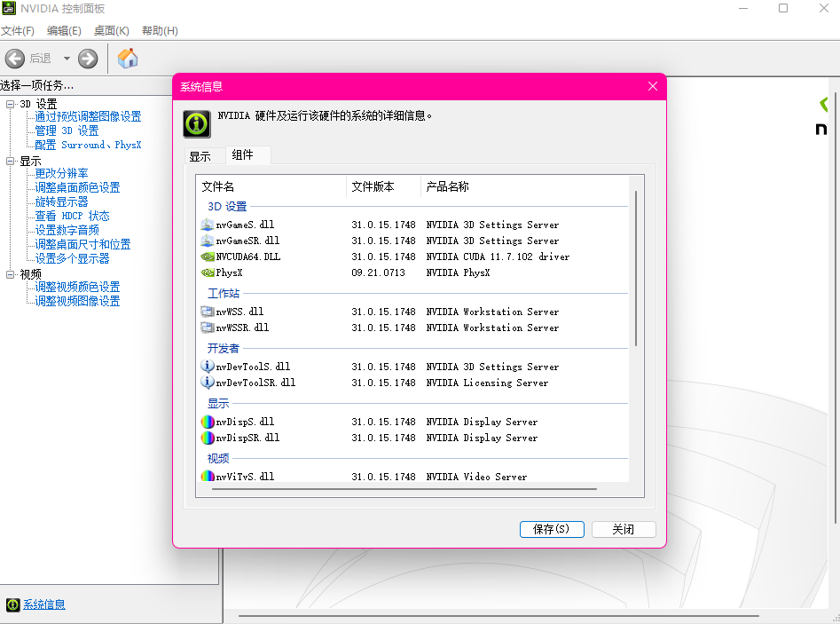Viewport: 840px width, 624px height.
Task: Open the 文件(F) menu
Action: tap(18, 30)
